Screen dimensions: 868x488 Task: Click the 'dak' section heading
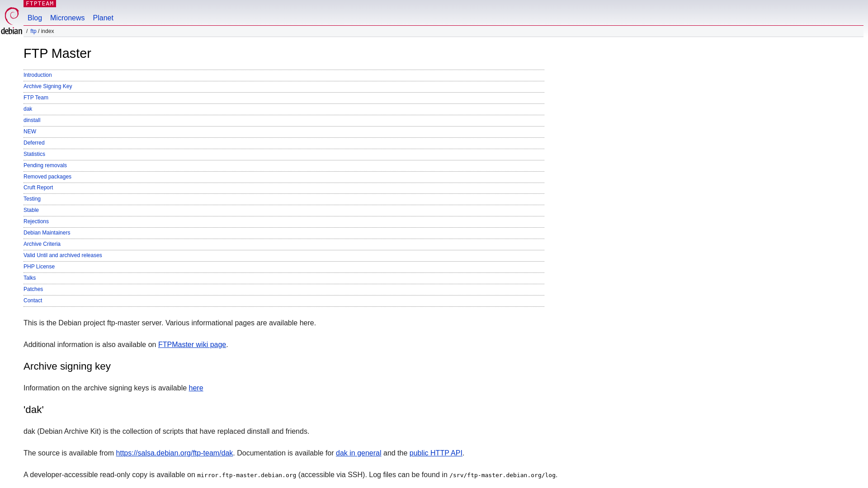click(33, 410)
